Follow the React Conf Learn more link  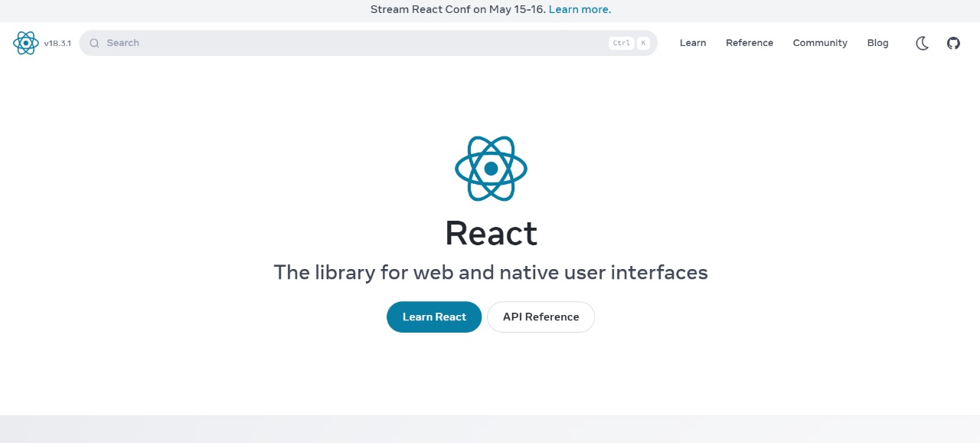click(x=579, y=9)
